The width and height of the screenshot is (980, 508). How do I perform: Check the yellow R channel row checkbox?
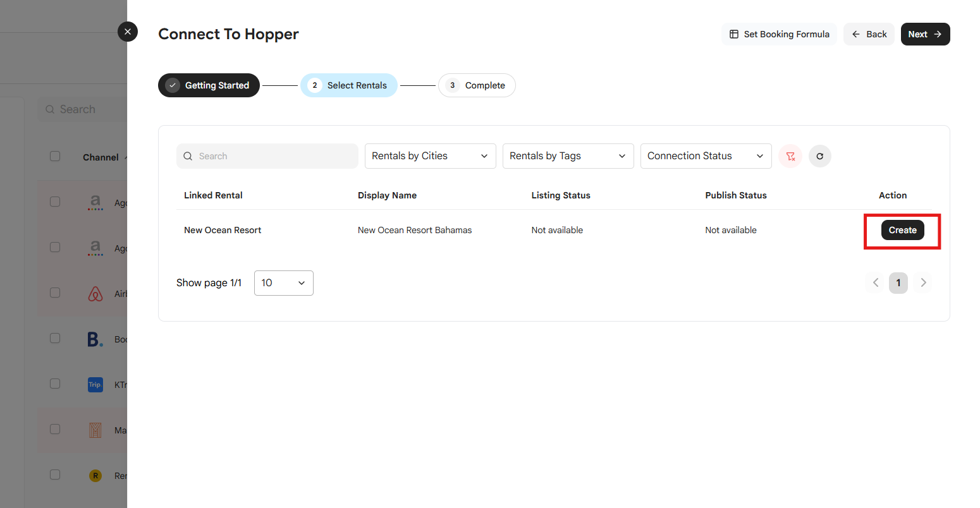click(55, 475)
